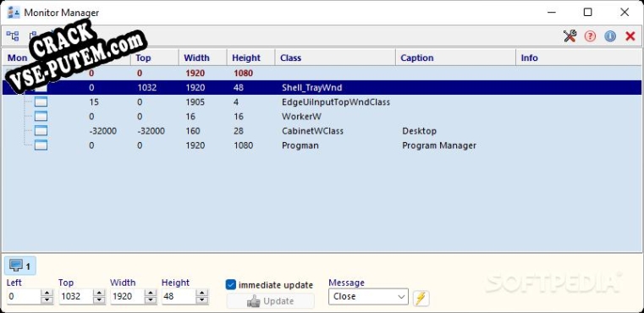Click the tree view toolbar icon

coord(13,36)
